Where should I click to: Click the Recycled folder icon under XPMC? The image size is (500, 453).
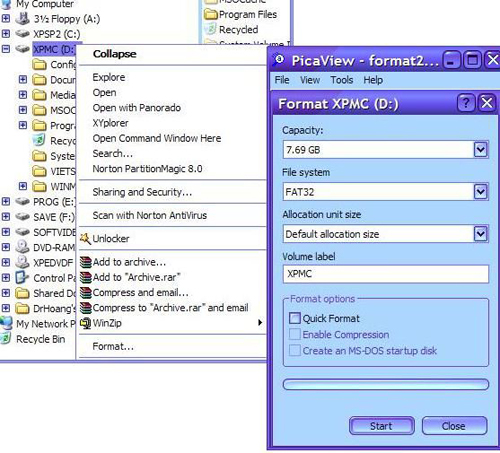pos(39,140)
